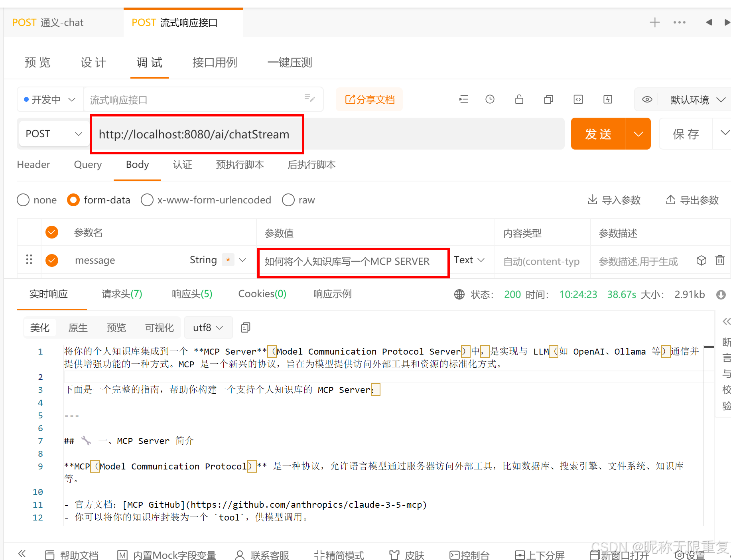Download the response using download icon
The image size is (731, 560).
tap(721, 294)
